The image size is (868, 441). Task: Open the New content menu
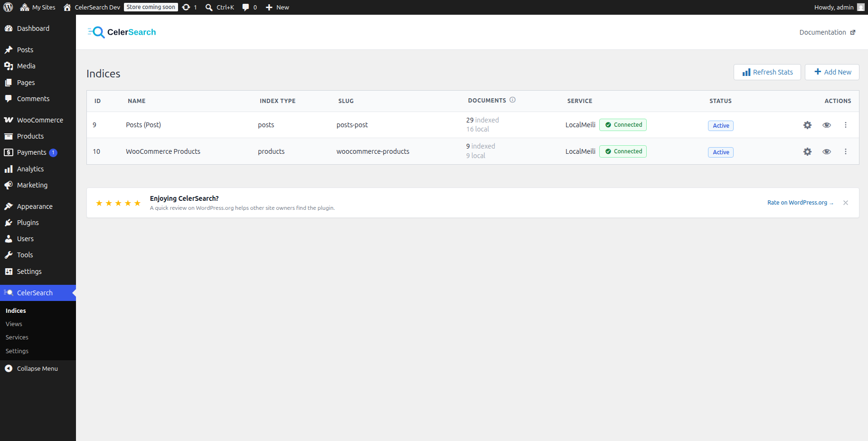tap(277, 7)
